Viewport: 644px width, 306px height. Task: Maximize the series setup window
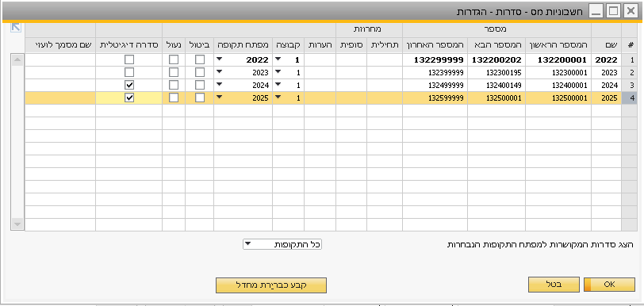[x=613, y=11]
